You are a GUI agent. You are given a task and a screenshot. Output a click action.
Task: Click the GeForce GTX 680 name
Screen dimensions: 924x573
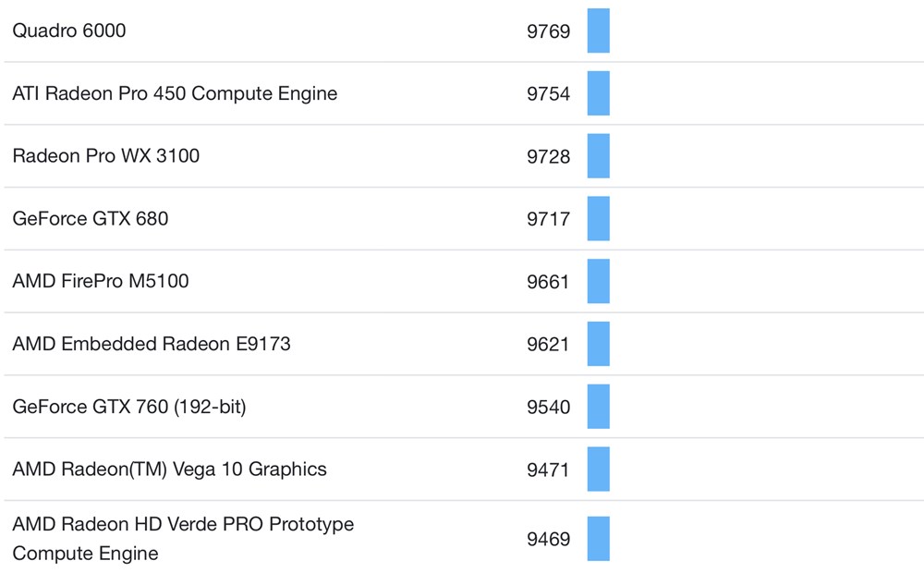point(90,219)
